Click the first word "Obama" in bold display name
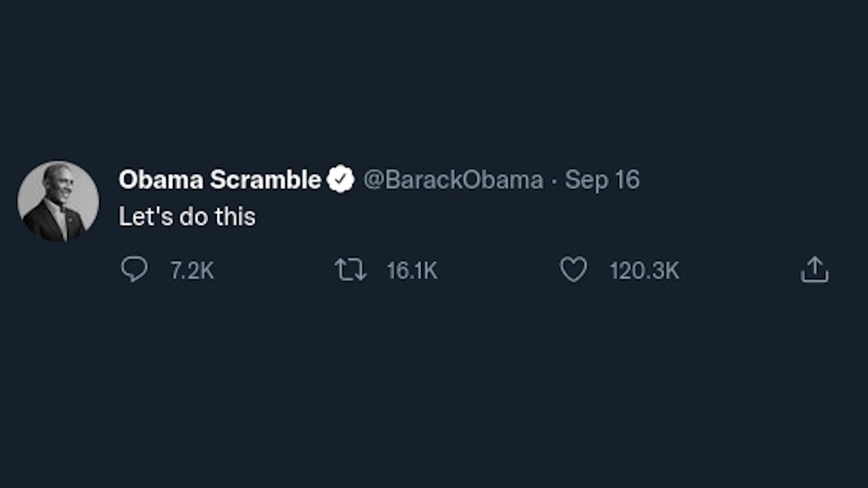 click(x=161, y=180)
